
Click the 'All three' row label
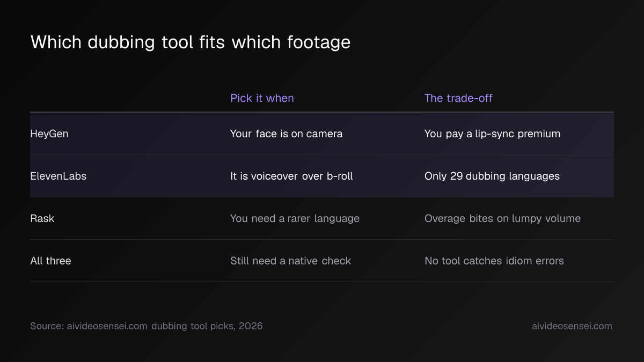click(x=51, y=261)
